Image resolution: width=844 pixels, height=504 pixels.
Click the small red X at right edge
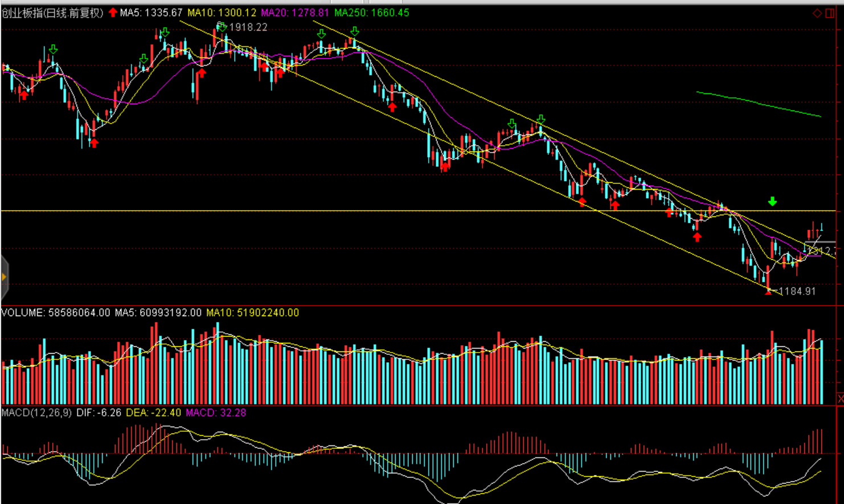click(x=840, y=399)
